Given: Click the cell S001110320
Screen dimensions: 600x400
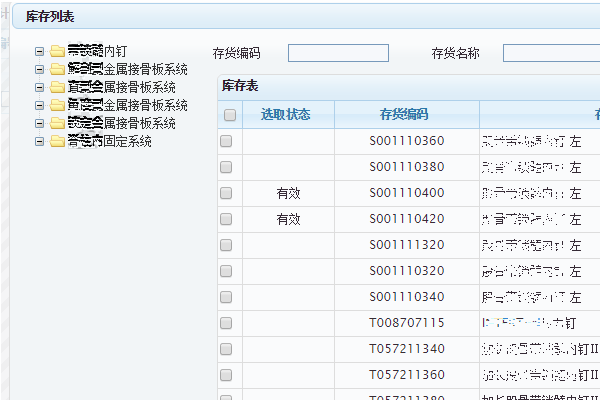Looking at the screenshot, I should 407,271.
